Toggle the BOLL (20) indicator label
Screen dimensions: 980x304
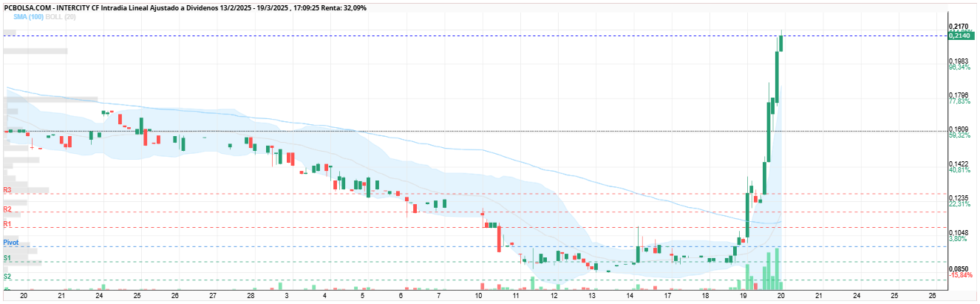[61, 16]
